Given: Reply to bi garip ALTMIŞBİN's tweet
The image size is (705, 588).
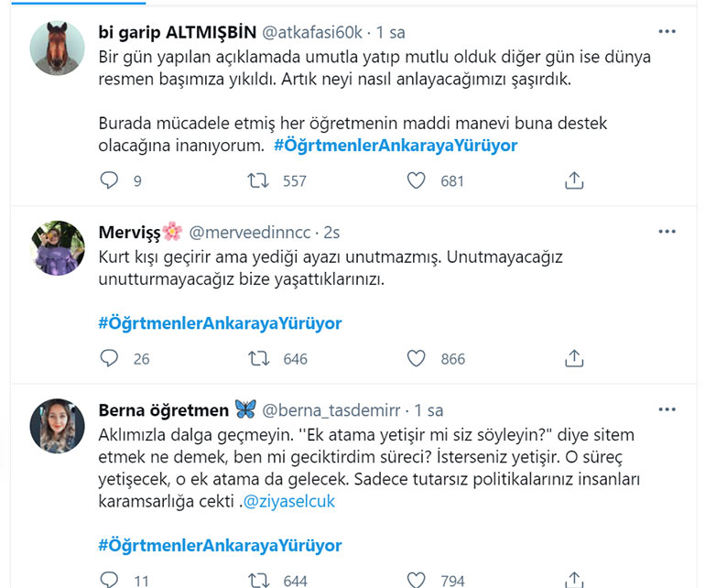Looking at the screenshot, I should coord(109,181).
